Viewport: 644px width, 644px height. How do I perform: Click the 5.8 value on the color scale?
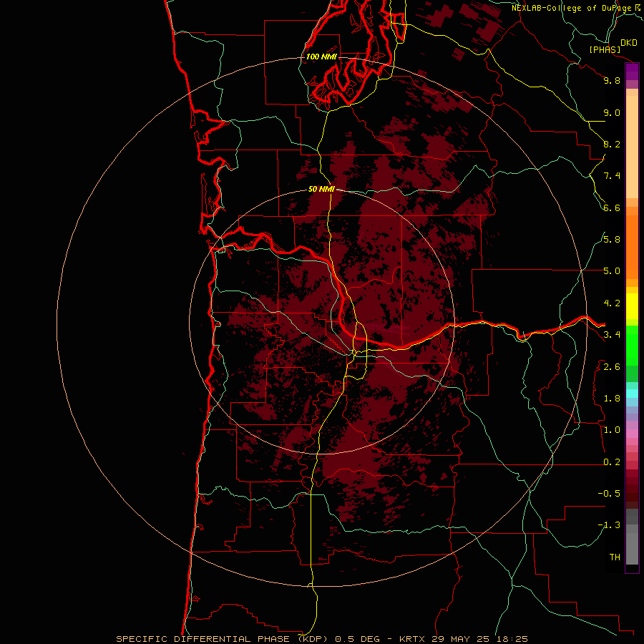point(612,240)
